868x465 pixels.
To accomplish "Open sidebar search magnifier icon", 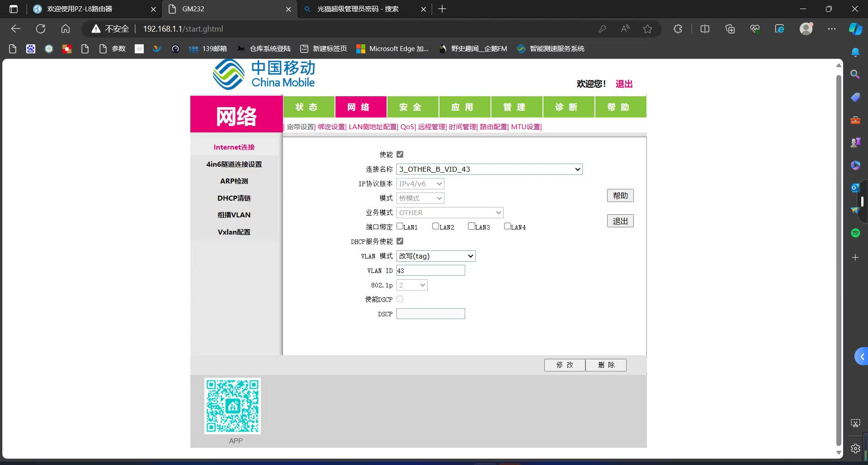I will [855, 74].
